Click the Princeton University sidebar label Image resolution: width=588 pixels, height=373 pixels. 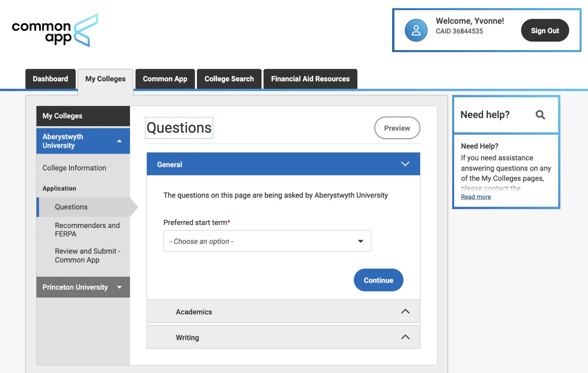coord(75,287)
